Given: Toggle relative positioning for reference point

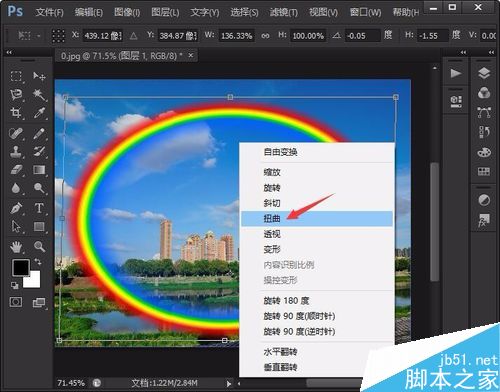Looking at the screenshot, I should [x=134, y=36].
